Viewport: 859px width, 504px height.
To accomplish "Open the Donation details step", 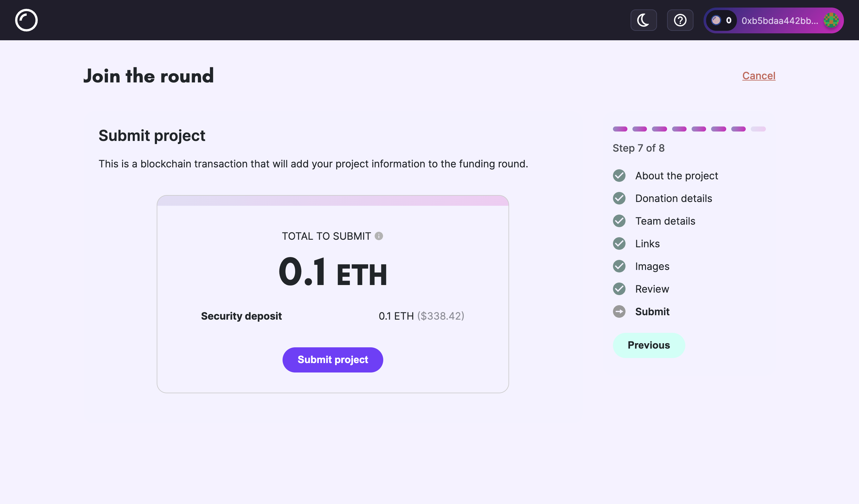I will pyautogui.click(x=673, y=198).
